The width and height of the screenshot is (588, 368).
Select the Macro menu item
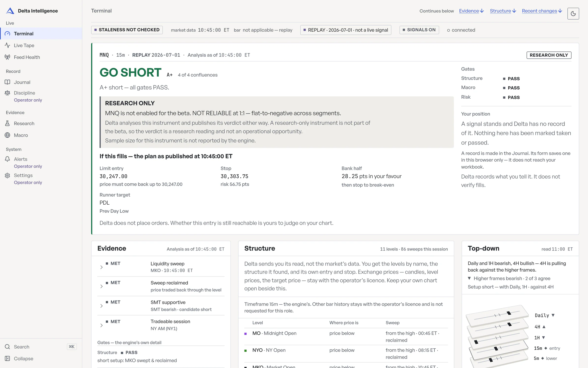coord(41,135)
